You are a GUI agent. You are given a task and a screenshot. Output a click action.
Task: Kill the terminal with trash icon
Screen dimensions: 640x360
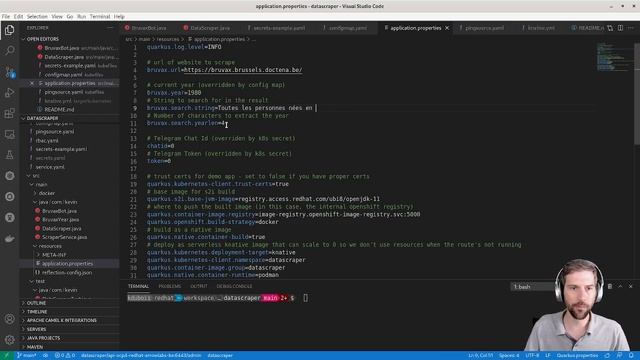tap(610, 287)
